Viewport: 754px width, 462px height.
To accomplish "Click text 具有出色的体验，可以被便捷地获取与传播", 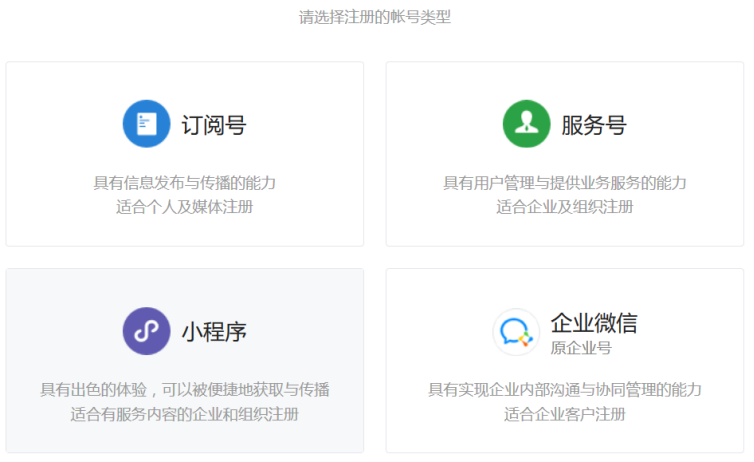I will [185, 389].
